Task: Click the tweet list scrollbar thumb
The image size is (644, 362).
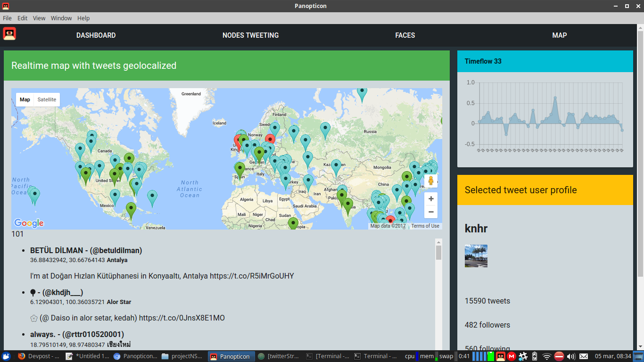Action: pos(438,253)
